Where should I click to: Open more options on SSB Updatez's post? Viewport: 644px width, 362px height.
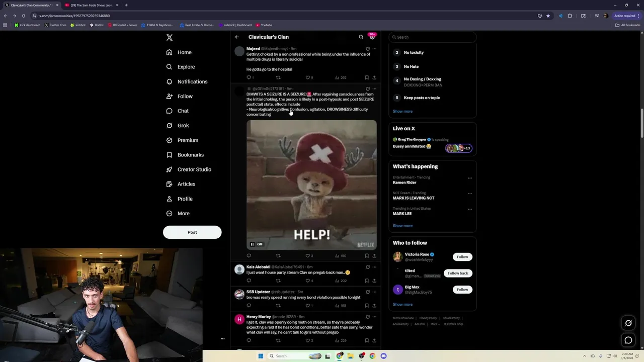point(374,292)
